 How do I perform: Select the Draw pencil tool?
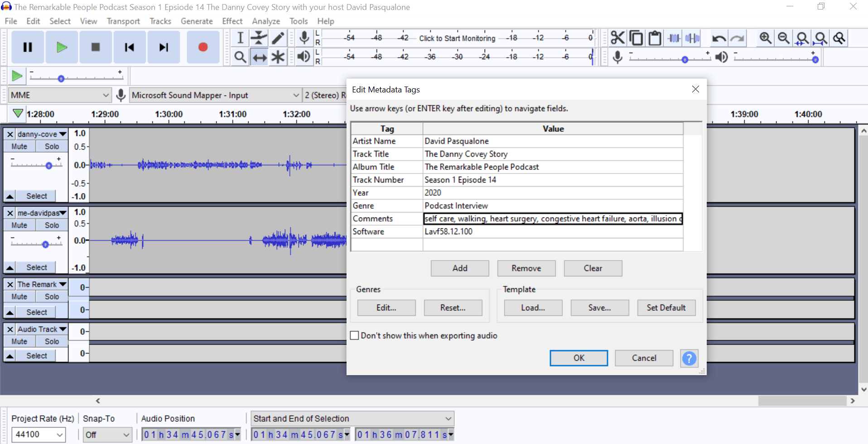pos(278,38)
